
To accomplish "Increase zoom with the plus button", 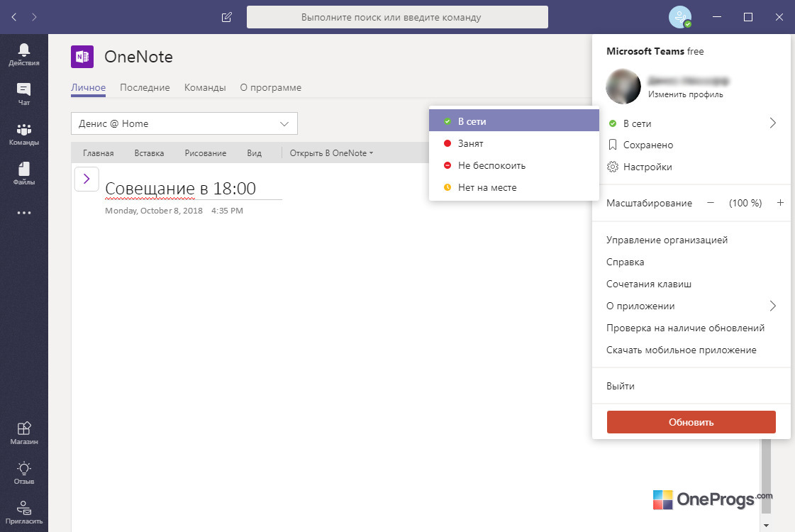I will click(780, 203).
